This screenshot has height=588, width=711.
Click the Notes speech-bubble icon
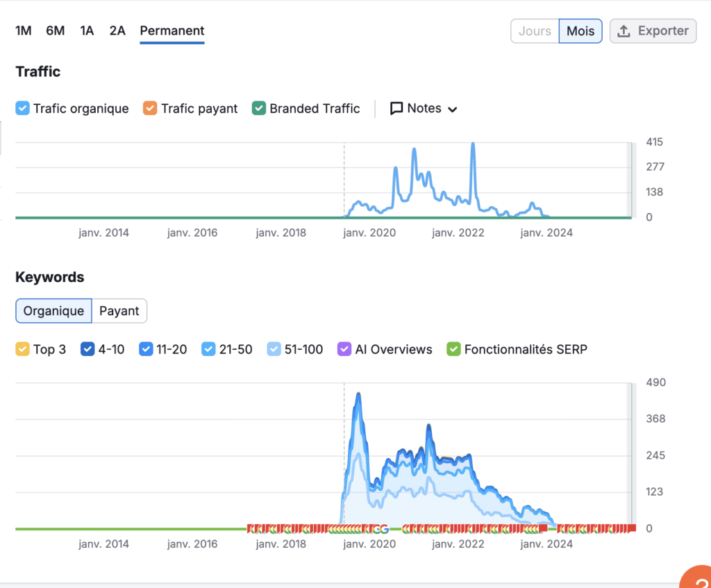(396, 108)
